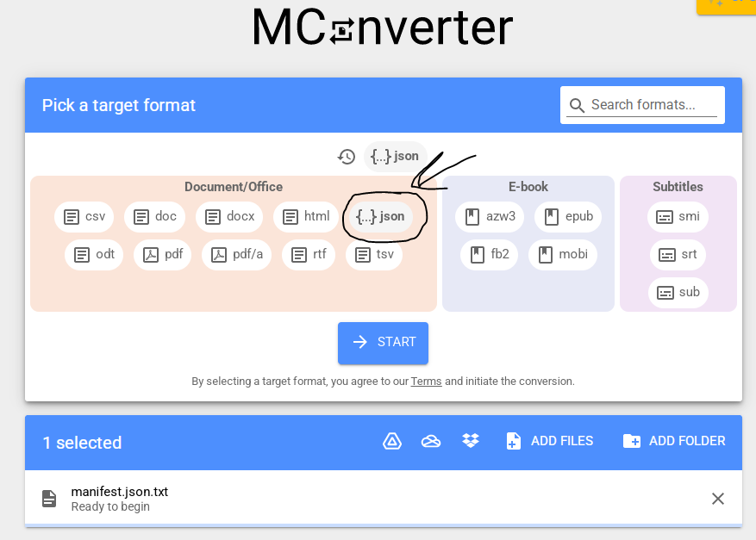Choose pdf/a as target format

[237, 254]
